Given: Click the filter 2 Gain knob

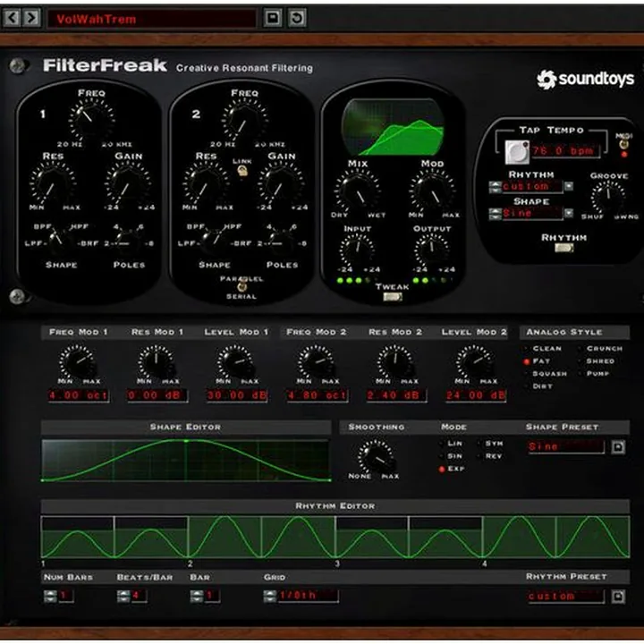Looking at the screenshot, I should point(282,182).
